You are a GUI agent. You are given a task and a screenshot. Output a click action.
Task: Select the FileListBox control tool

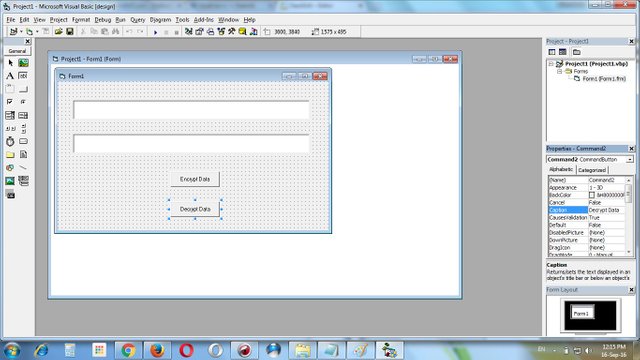point(23,155)
